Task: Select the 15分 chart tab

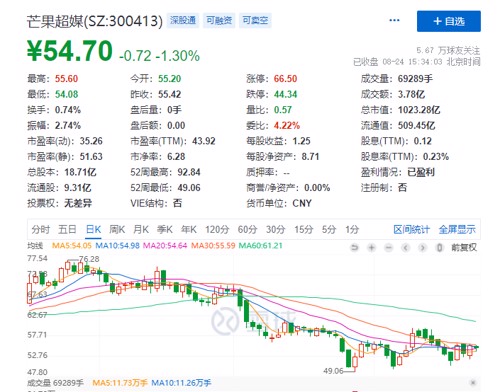Action: (x=303, y=229)
